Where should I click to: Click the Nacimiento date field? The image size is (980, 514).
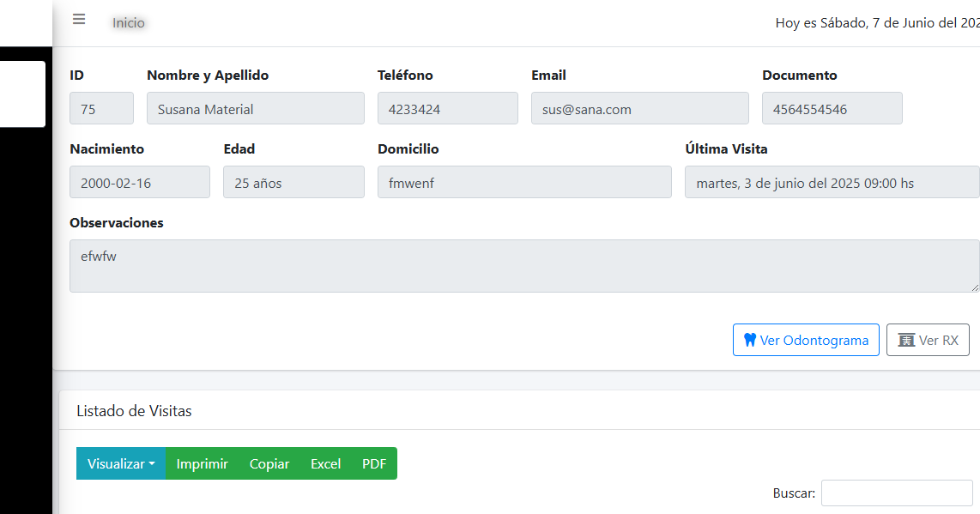[x=139, y=183]
